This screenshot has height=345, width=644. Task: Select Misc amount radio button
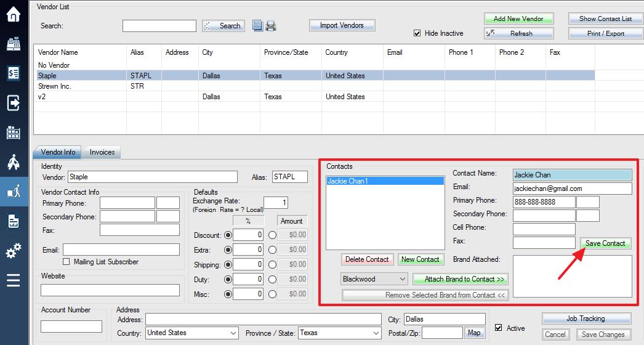pyautogui.click(x=272, y=294)
